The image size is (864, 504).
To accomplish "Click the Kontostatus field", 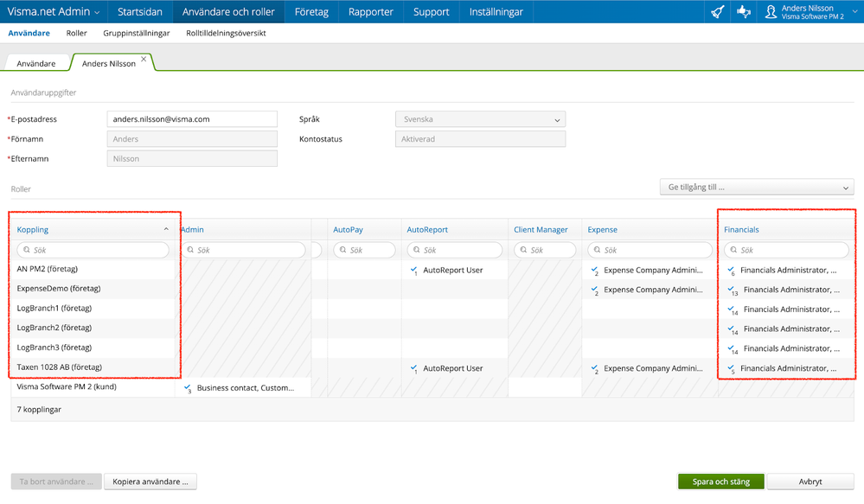I will 481,139.
